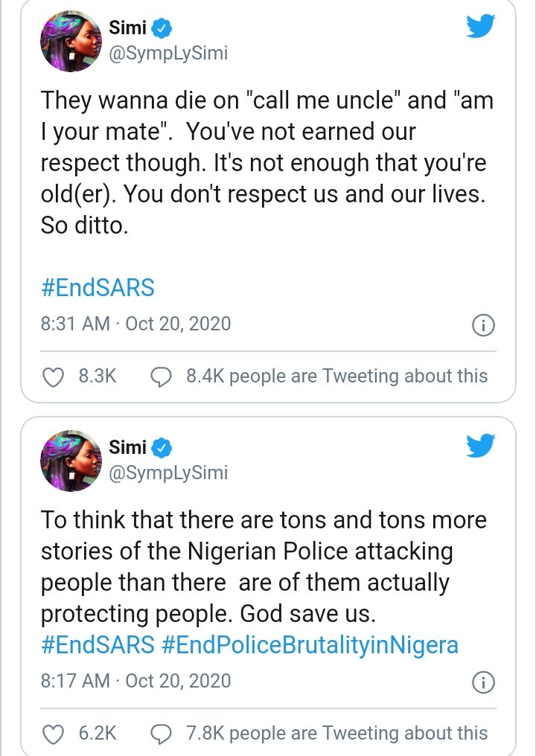View 7.8K people are Tweeting about this
Image resolution: width=536 pixels, height=756 pixels.
coord(337,733)
